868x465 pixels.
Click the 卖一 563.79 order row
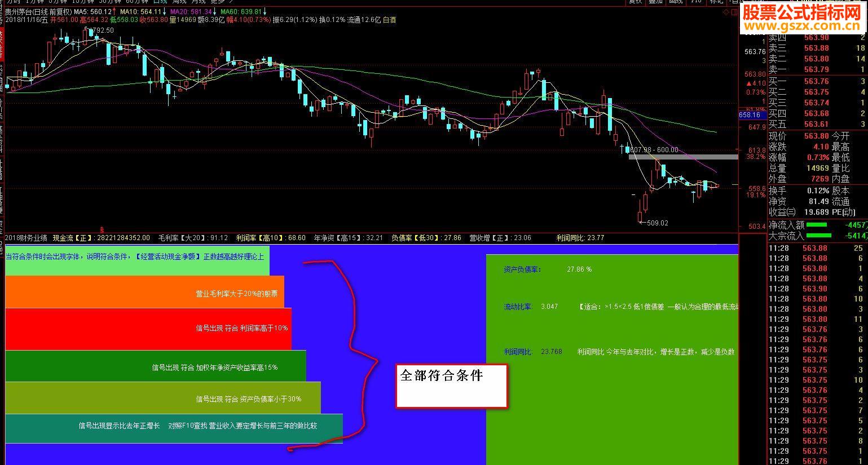pos(817,70)
